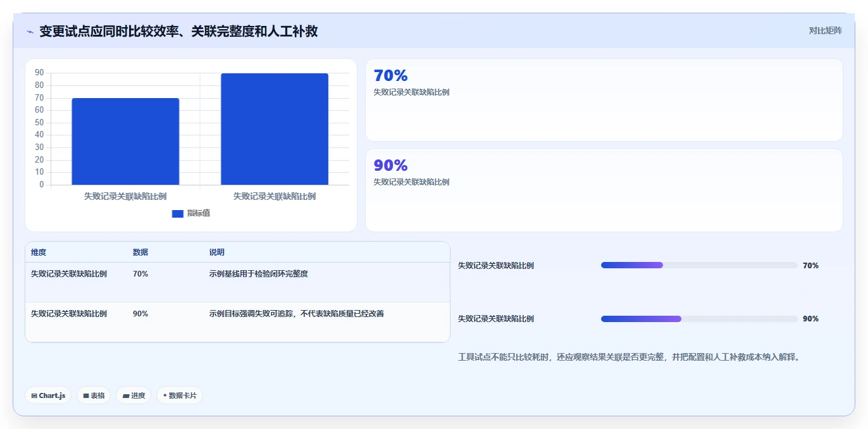
Task: Toggle the 指标值 legend swatch
Action: [x=178, y=213]
